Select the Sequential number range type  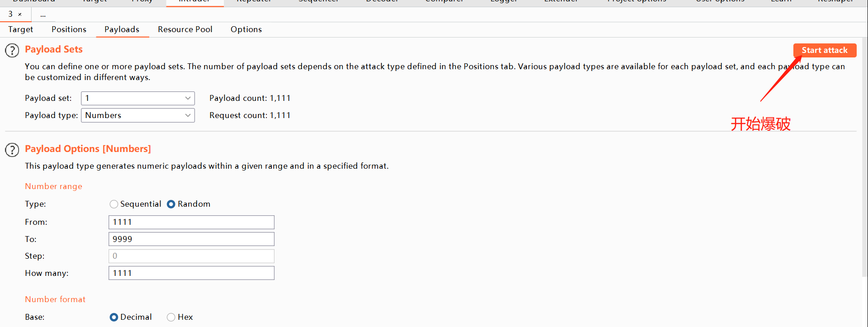pyautogui.click(x=114, y=204)
